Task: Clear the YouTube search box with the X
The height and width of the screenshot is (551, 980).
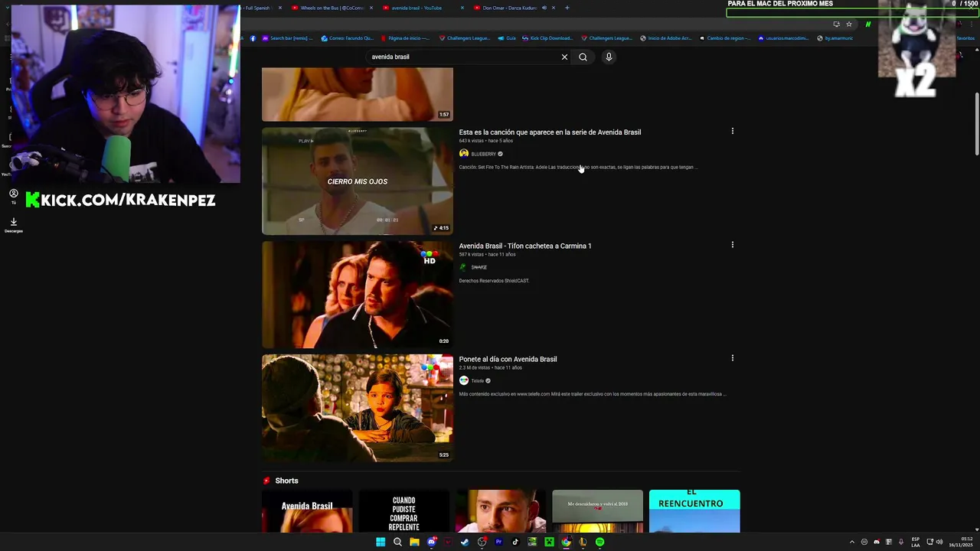Action: pos(564,57)
